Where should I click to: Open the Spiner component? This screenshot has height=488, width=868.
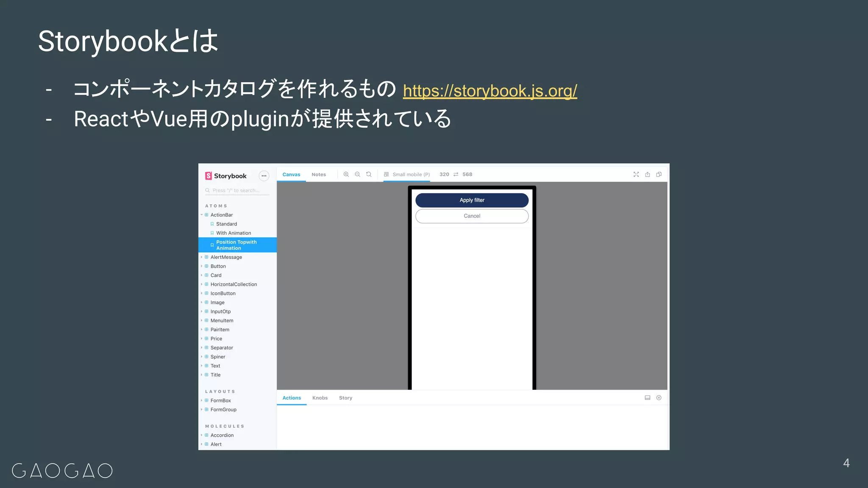(218, 357)
